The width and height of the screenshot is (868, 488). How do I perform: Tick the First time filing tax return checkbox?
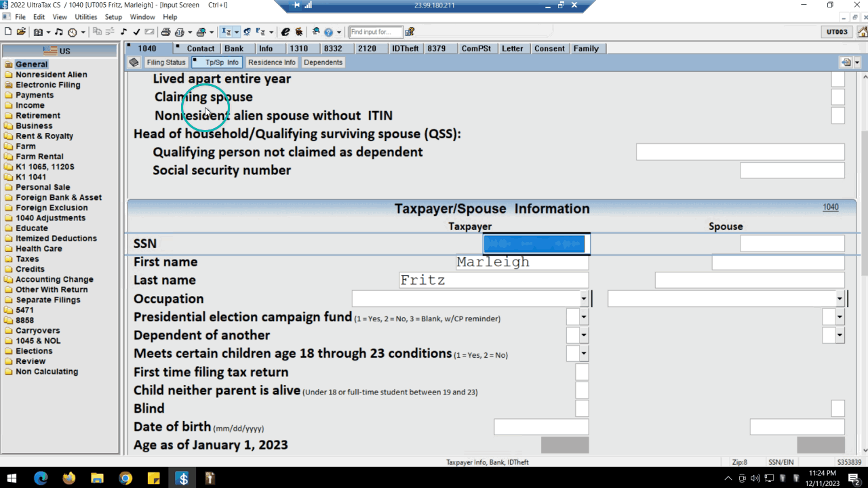(582, 372)
